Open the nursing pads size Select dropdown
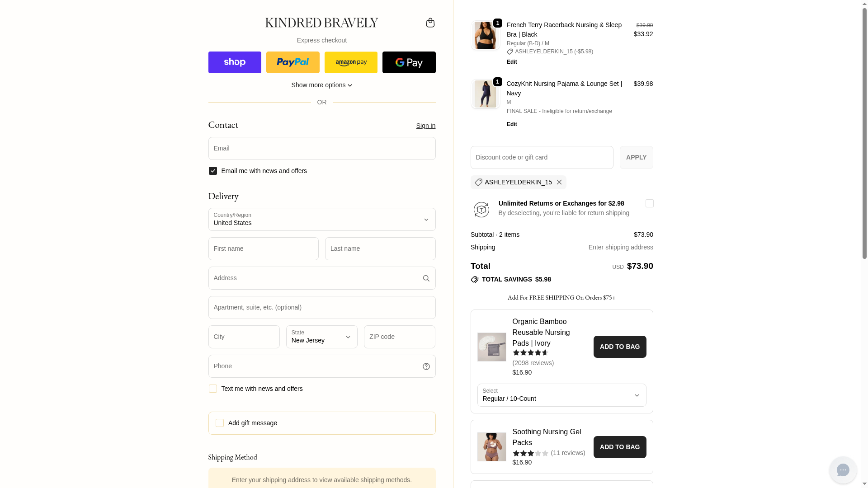This screenshot has width=868, height=488. tap(561, 395)
